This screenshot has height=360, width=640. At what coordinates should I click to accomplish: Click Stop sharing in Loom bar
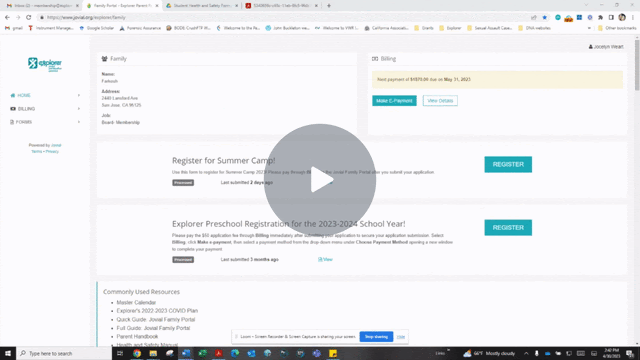tap(376, 337)
